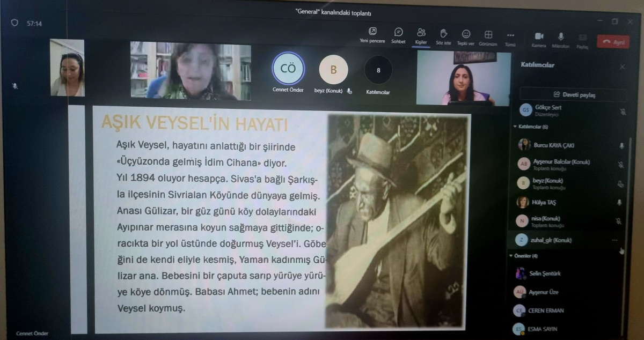Viewport: 644px width, 340px height.
Task: Select suggested person Ayşenur Üze
Action: pos(567,292)
